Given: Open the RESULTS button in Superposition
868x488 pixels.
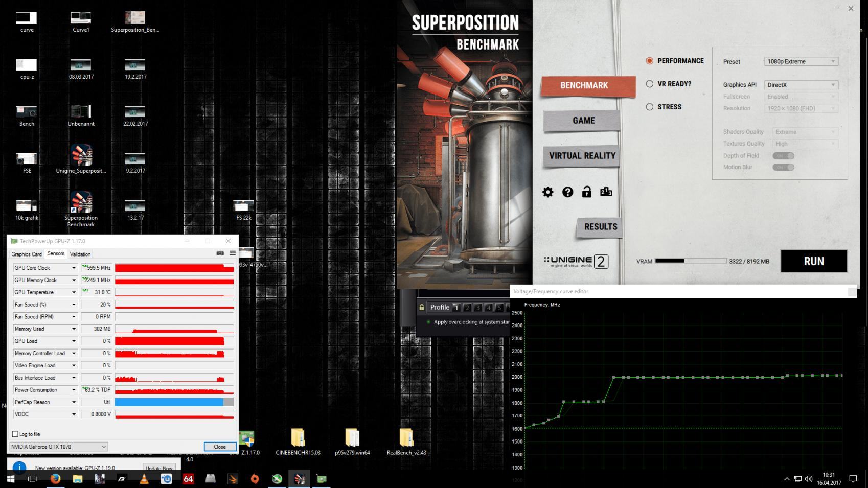Looking at the screenshot, I should [x=600, y=227].
